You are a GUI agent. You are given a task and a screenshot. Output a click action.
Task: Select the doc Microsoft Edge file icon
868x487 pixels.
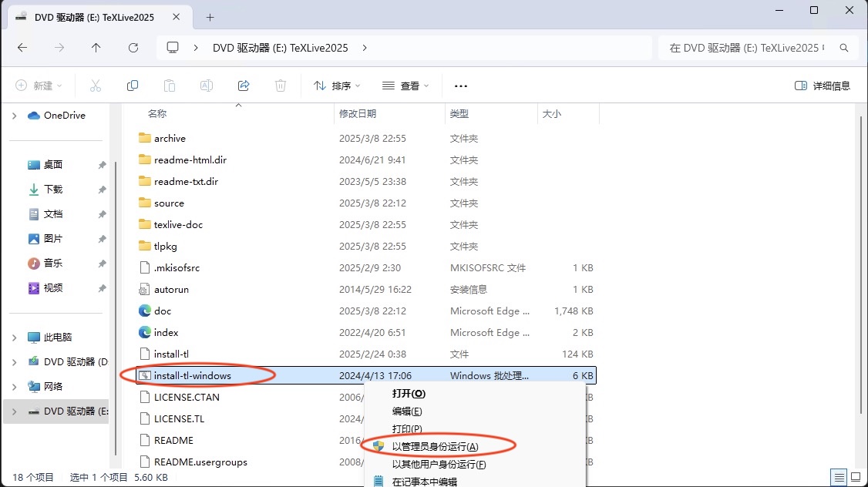click(x=144, y=311)
